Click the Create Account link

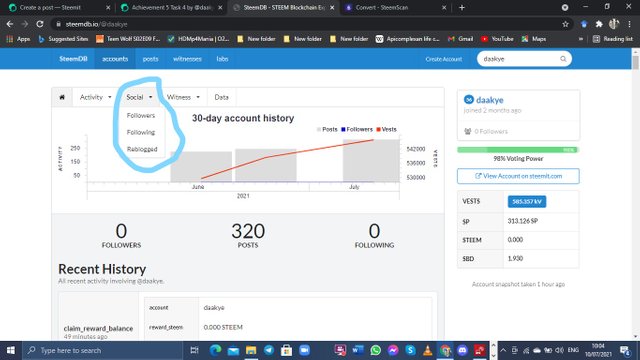444,59
